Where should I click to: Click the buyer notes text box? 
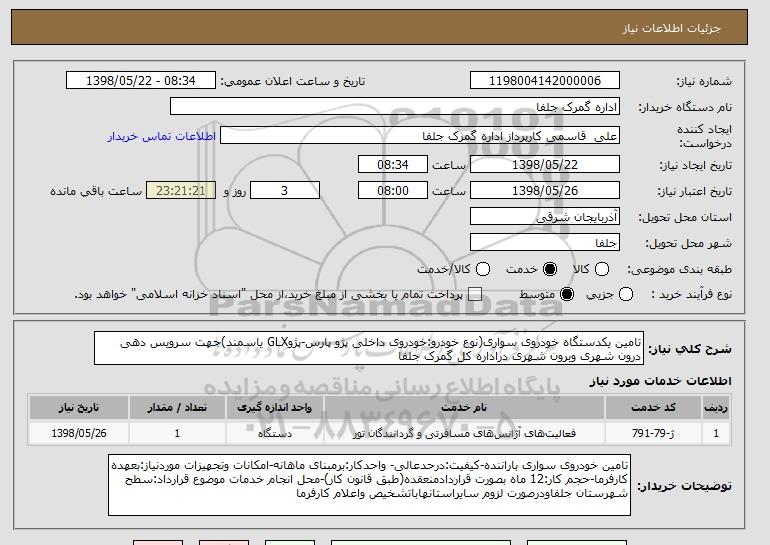[369, 485]
